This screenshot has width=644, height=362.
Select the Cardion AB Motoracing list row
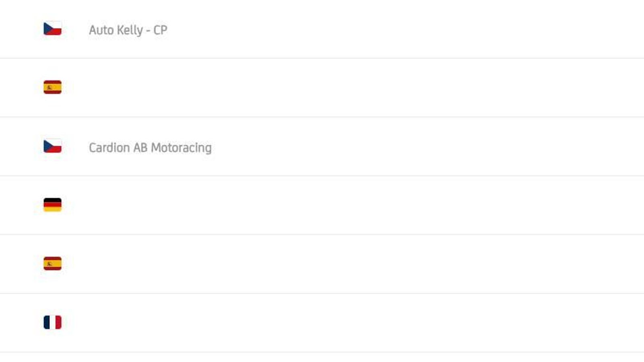point(322,146)
